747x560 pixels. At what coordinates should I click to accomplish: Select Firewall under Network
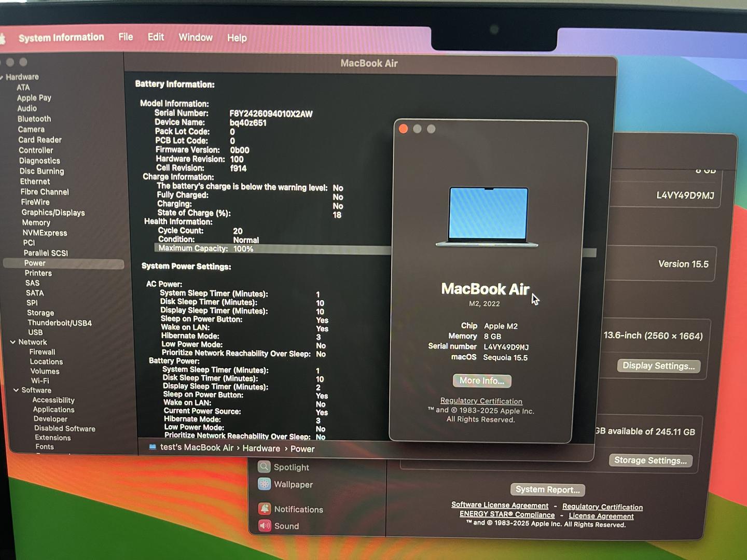42,352
